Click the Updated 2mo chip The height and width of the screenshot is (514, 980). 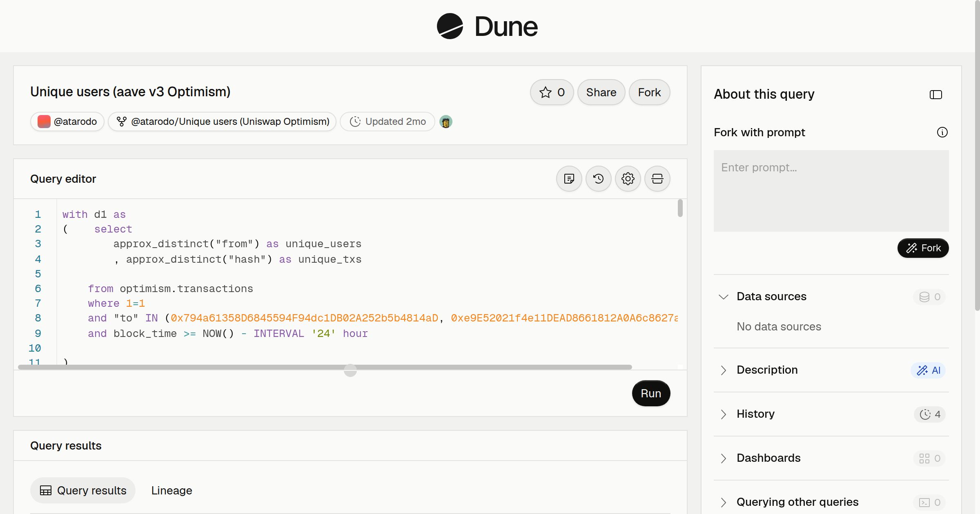click(x=387, y=122)
